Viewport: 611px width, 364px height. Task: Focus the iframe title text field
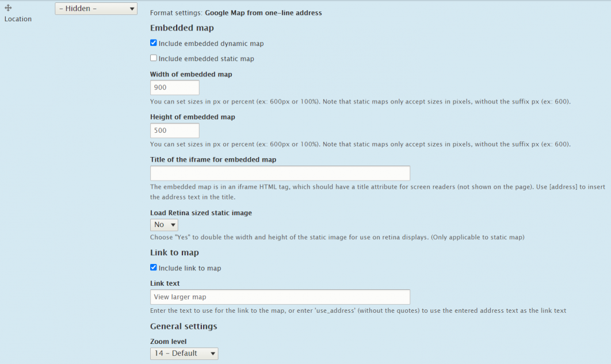pyautogui.click(x=280, y=173)
